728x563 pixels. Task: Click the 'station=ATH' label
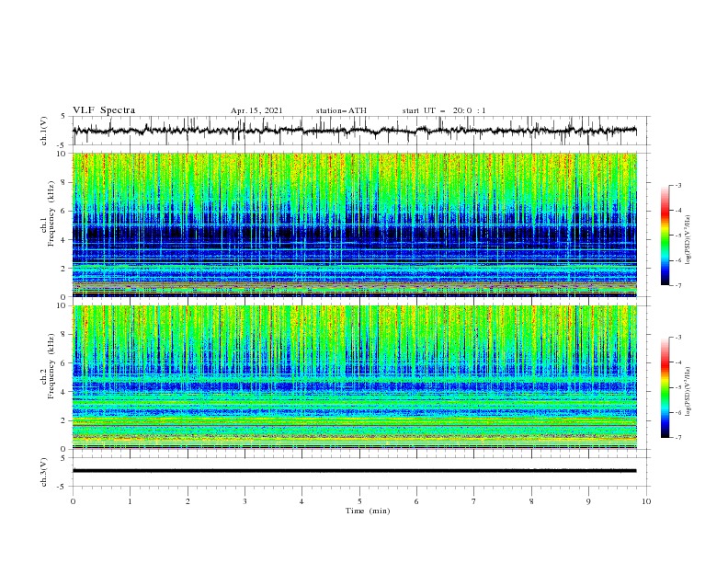(x=341, y=110)
